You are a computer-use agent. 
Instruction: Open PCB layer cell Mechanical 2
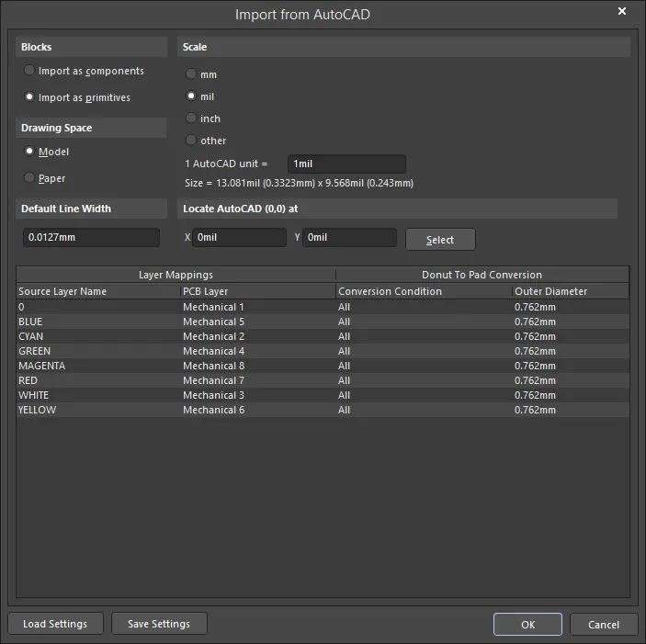(x=258, y=336)
